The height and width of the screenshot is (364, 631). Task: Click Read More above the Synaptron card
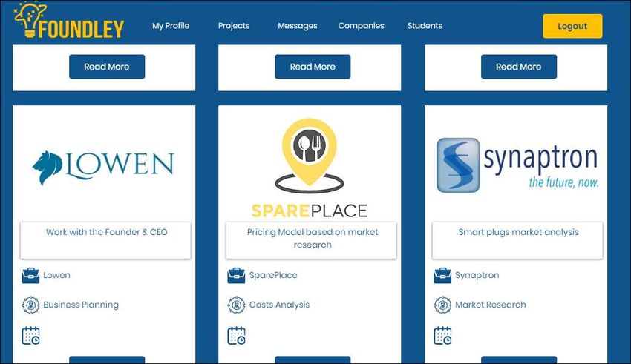coord(518,67)
